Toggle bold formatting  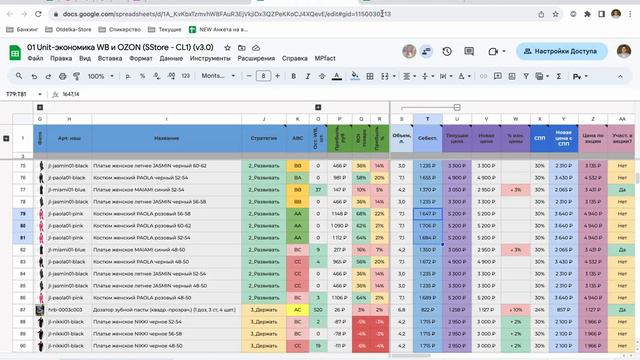(293, 76)
